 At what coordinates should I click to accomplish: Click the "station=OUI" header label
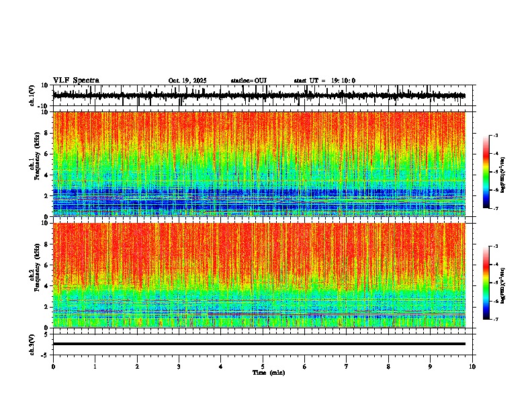[x=249, y=81]
